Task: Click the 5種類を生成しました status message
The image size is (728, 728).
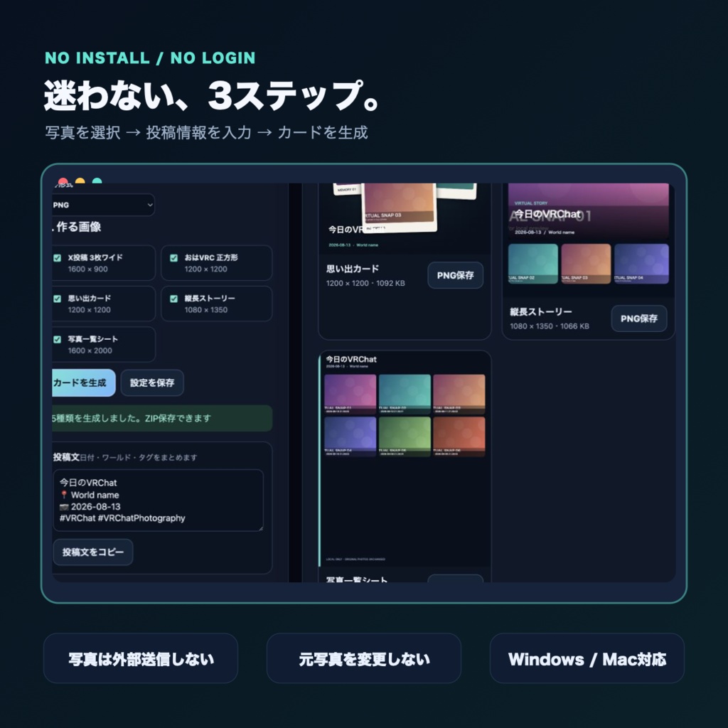Action: (x=162, y=418)
